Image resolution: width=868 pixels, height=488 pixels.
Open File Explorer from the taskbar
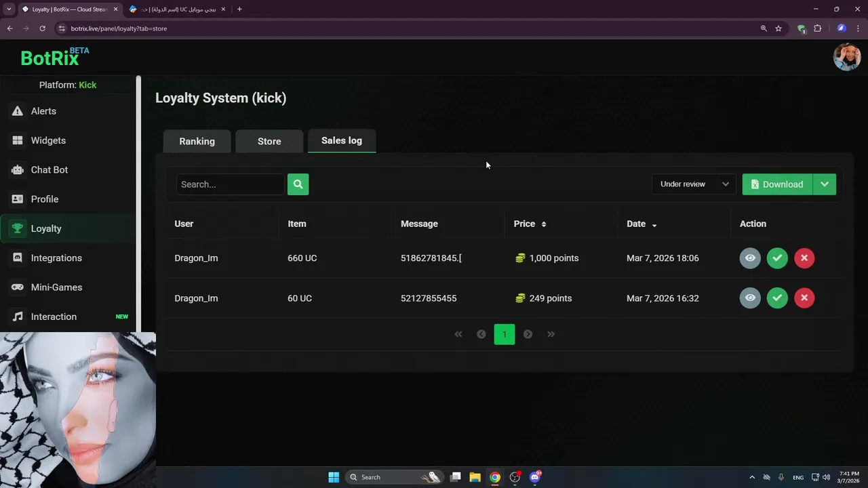[x=475, y=477]
